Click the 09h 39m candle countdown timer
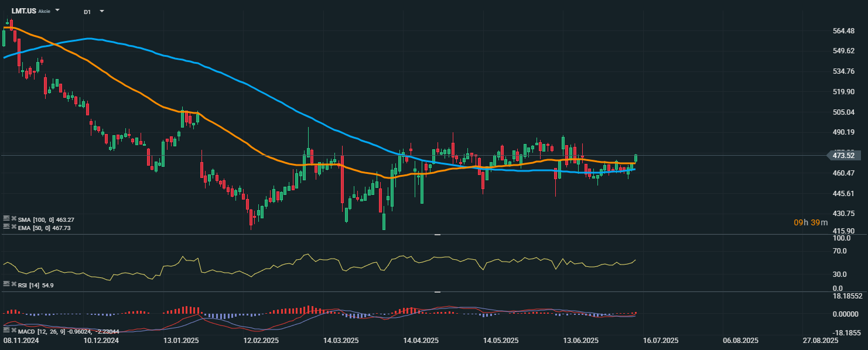Image resolution: width=868 pixels, height=350 pixels. (x=811, y=222)
